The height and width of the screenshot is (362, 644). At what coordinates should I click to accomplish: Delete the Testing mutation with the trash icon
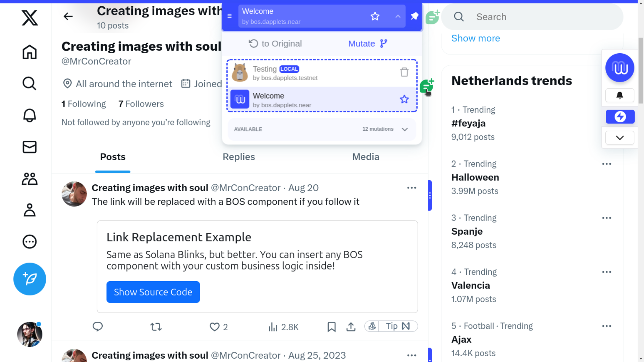[404, 72]
